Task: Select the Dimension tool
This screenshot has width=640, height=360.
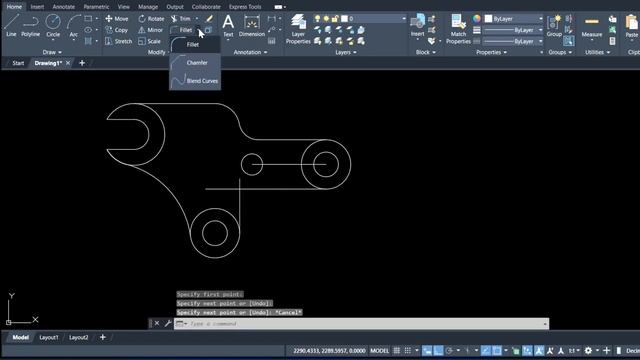Action: coord(252,25)
